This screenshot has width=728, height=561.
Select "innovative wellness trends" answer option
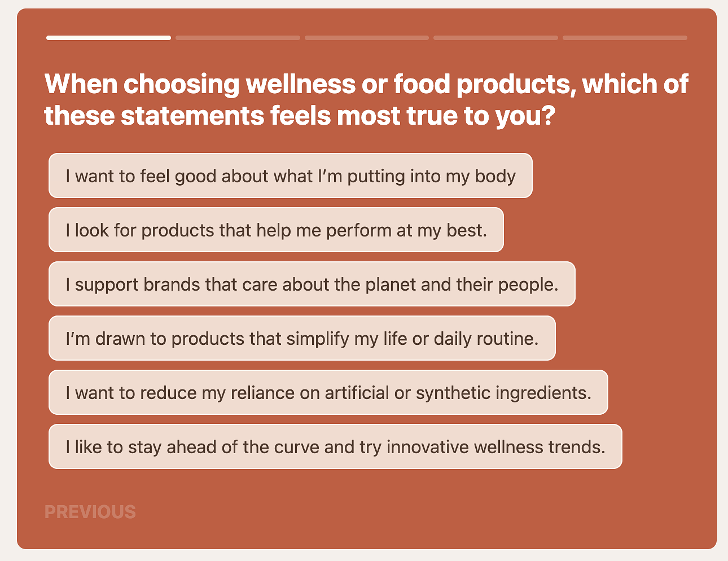335,446
